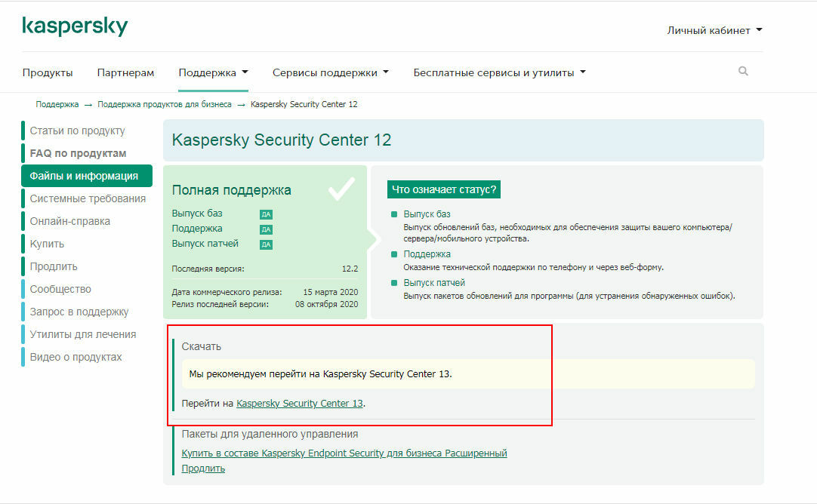The height and width of the screenshot is (504, 817).
Task: Click Выпуск баз label in green card
Action: point(197,214)
